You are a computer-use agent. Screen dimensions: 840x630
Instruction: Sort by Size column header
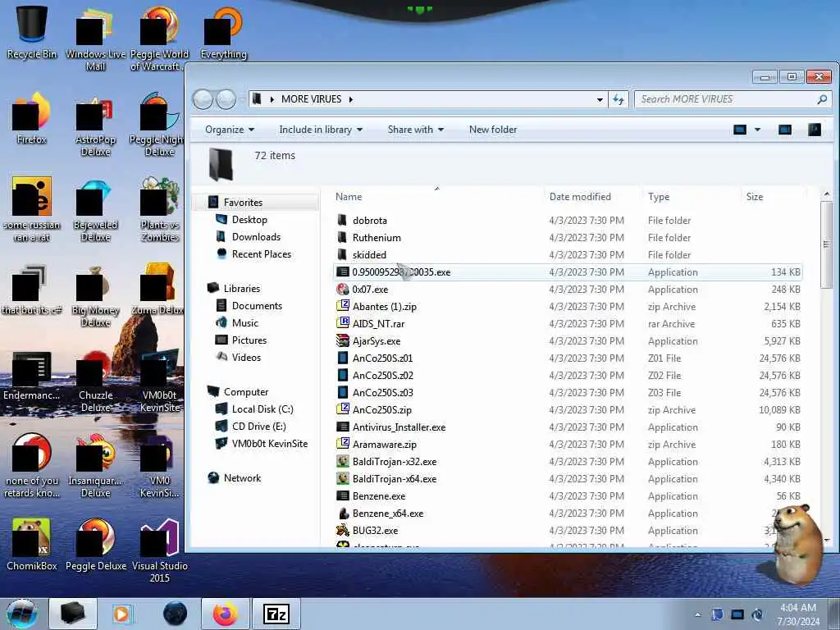point(773,197)
